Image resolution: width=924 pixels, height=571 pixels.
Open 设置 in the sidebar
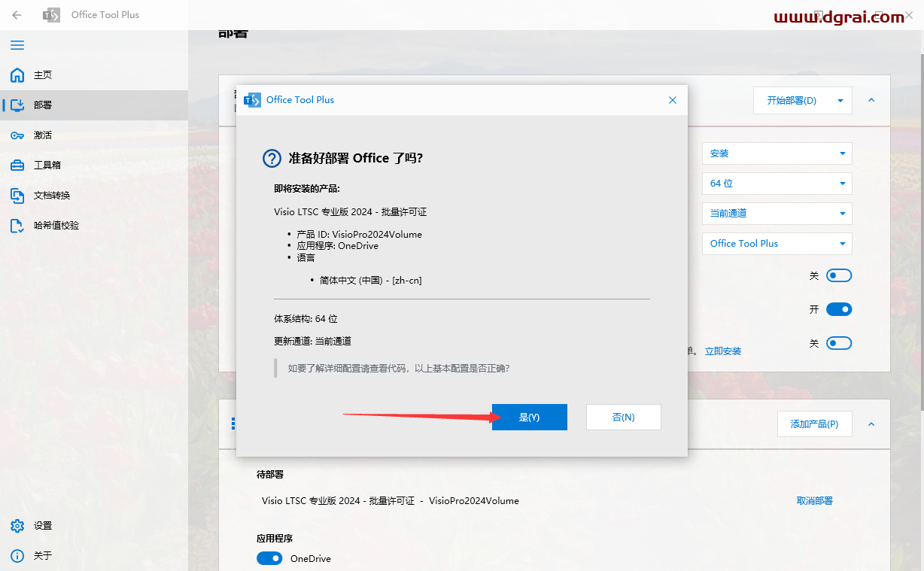94,526
